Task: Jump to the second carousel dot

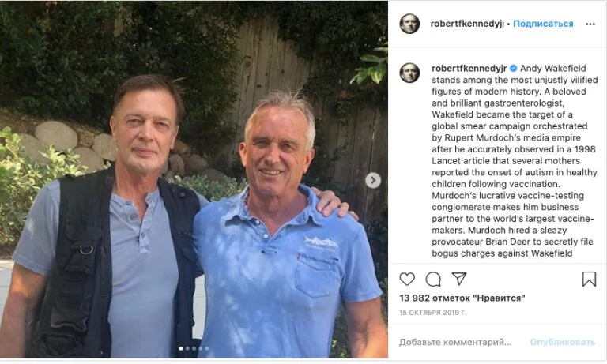Action: tap(188, 348)
